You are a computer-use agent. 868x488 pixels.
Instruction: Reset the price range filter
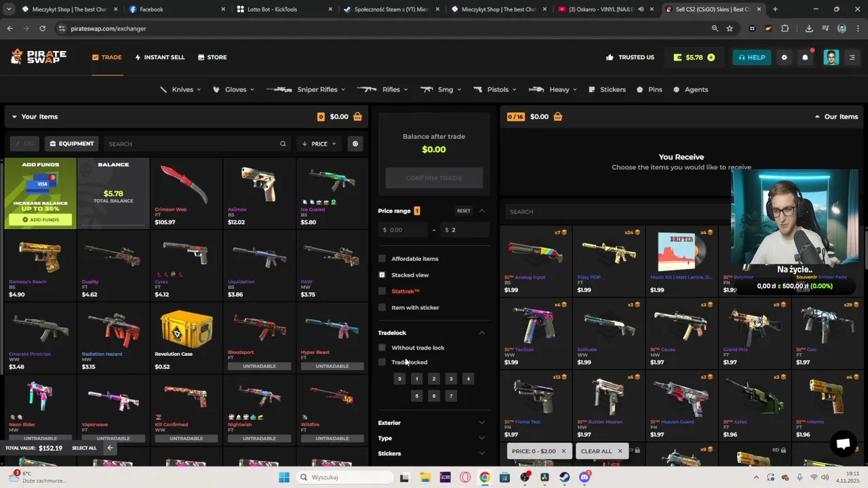pyautogui.click(x=463, y=211)
